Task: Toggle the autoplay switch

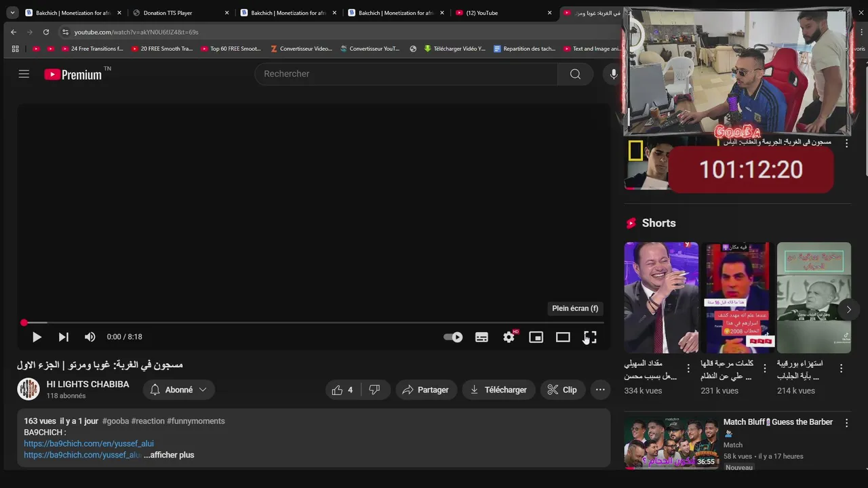Action: point(453,337)
